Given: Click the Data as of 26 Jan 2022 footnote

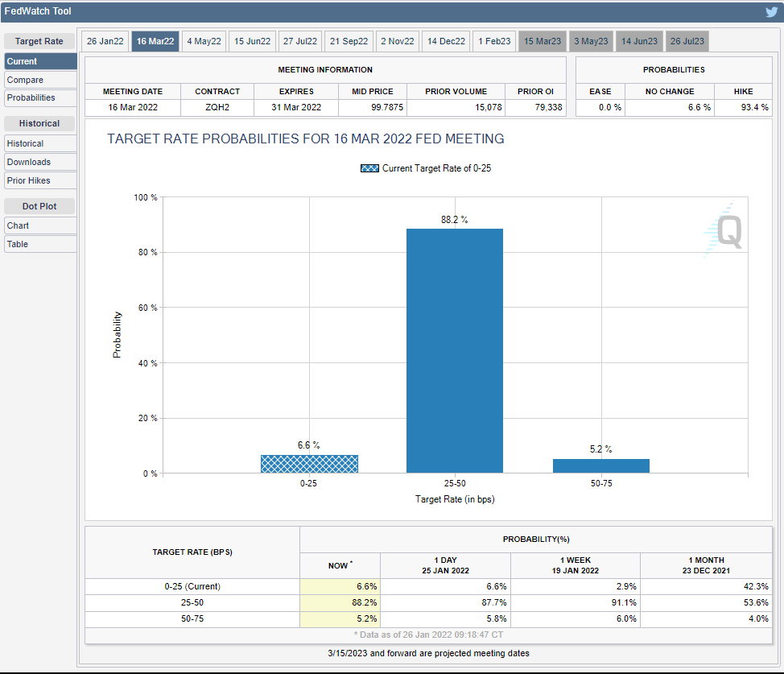Looking at the screenshot, I should (x=428, y=635).
